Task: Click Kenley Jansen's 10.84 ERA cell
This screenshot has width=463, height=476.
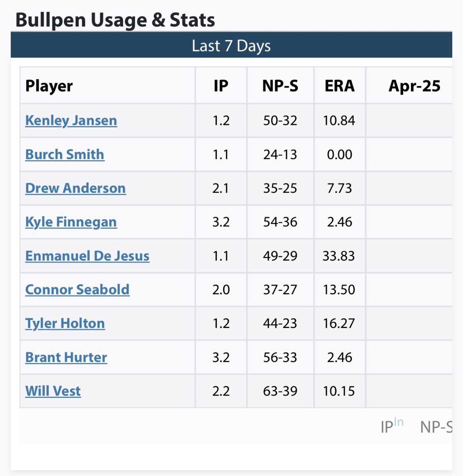Action: pyautogui.click(x=339, y=121)
